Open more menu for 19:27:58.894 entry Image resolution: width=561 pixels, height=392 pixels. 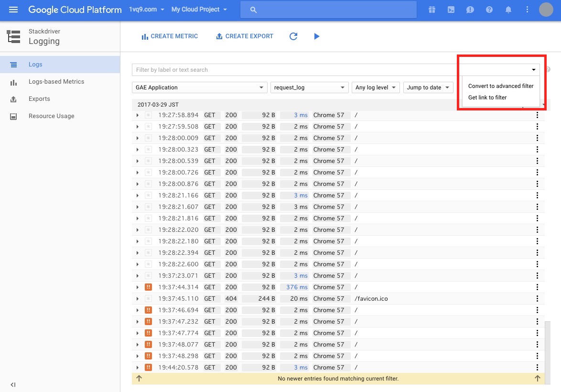pyautogui.click(x=537, y=115)
